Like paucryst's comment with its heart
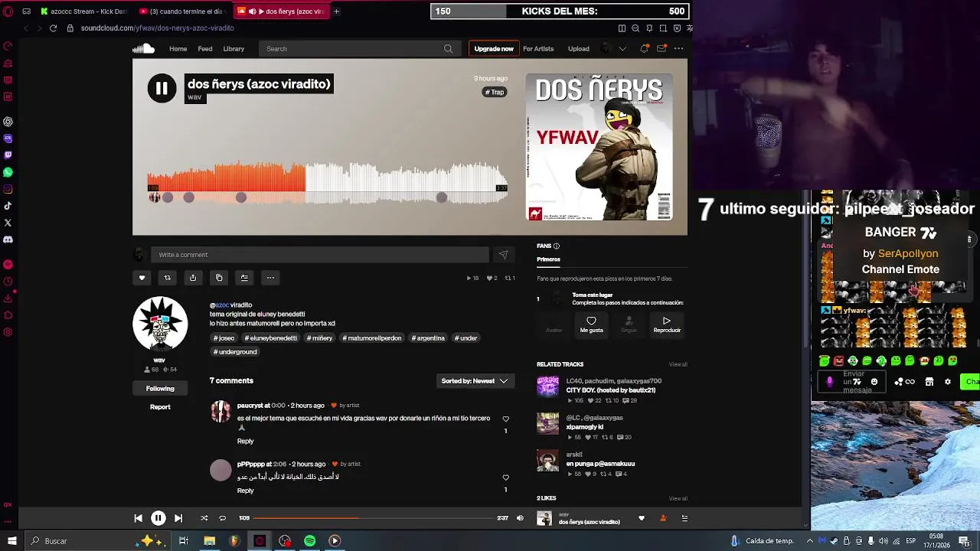980x551 pixels. (x=505, y=419)
